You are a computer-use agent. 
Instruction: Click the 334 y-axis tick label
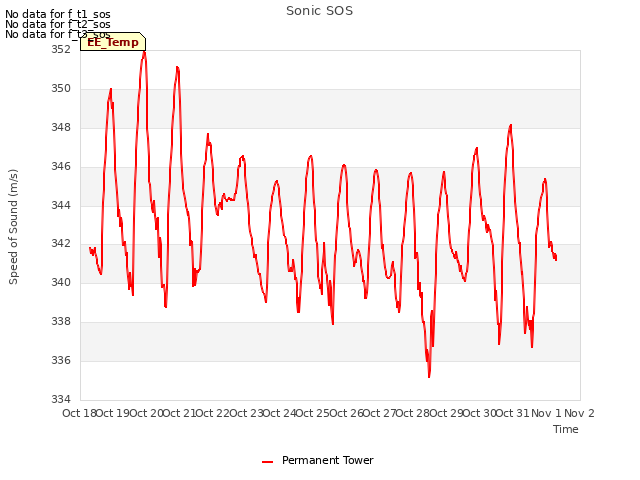(61, 399)
